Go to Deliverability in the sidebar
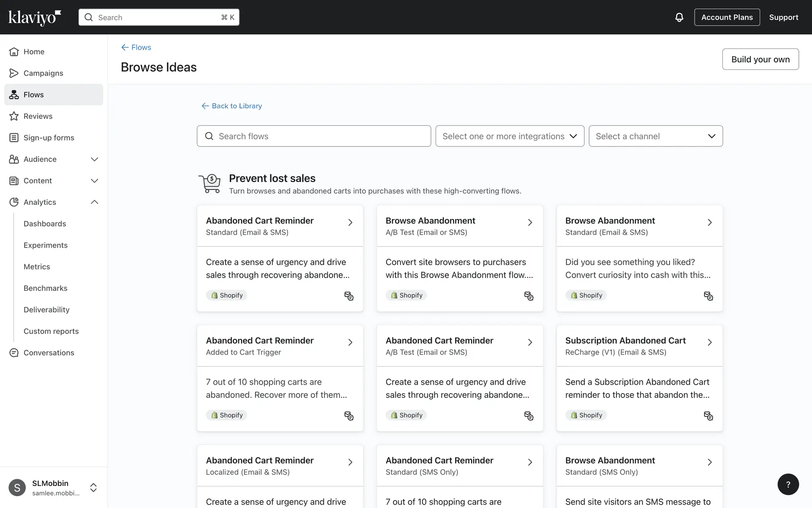 click(47, 309)
